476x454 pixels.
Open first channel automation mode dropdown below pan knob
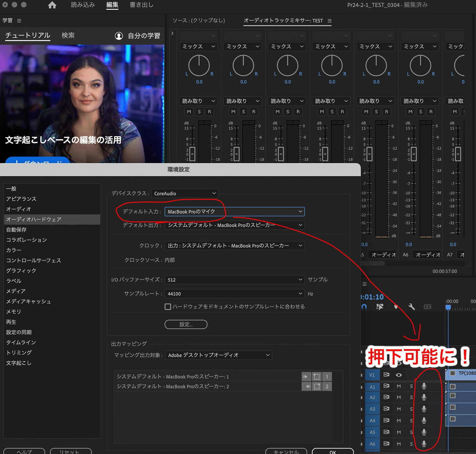[198, 101]
